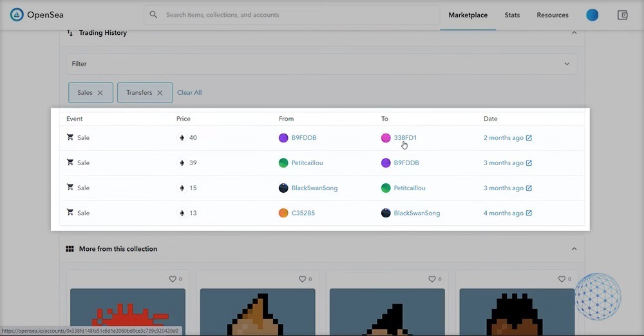Click the blue profile avatar icon
Screen dimensions: 644x336
pos(592,15)
